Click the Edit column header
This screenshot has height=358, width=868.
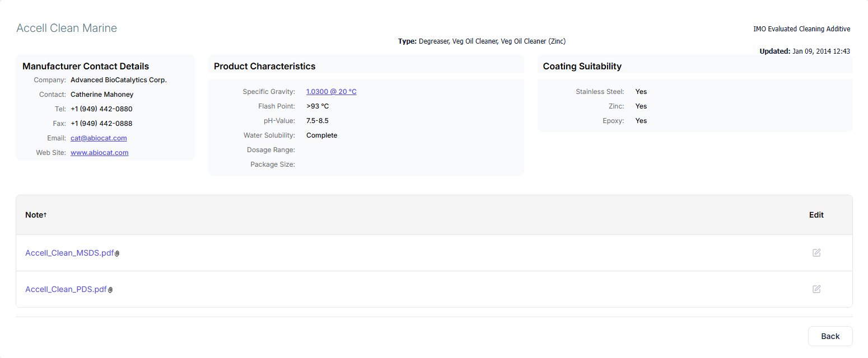(x=816, y=215)
